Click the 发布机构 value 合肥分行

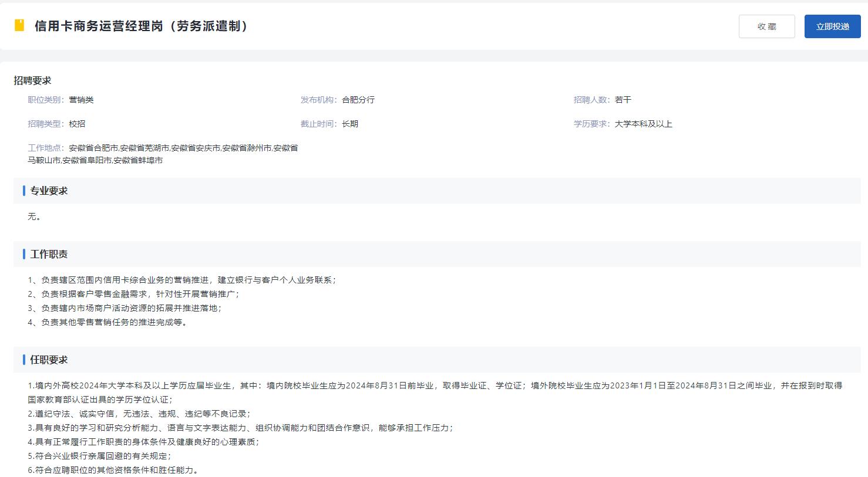tap(358, 100)
